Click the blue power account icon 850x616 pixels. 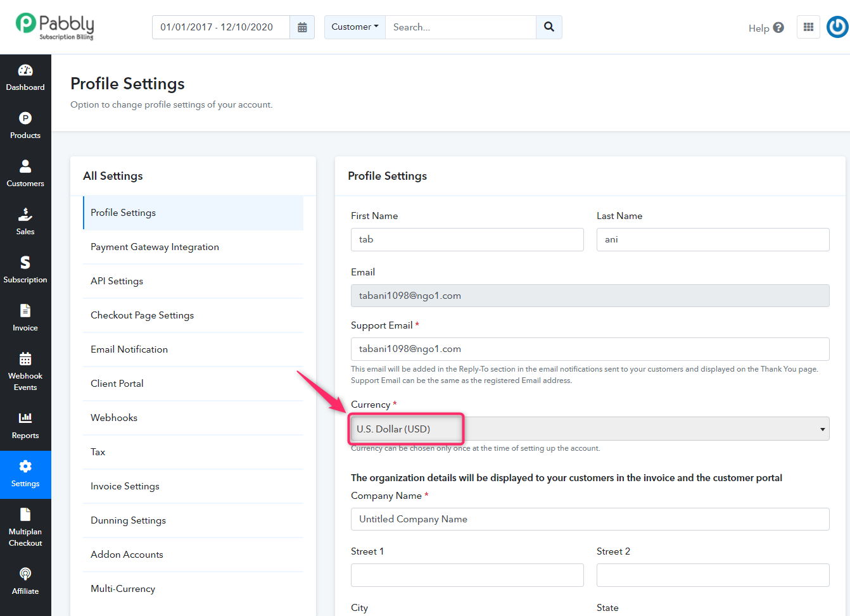click(x=838, y=27)
